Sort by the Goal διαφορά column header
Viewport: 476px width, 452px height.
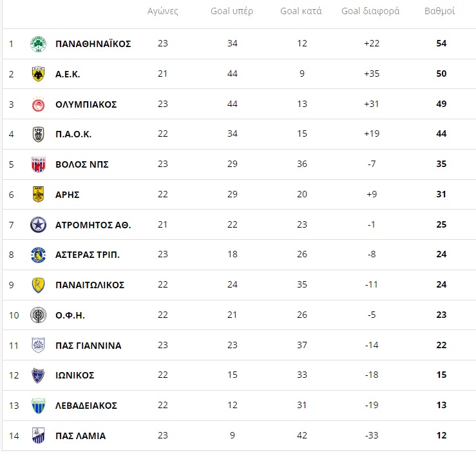370,11
